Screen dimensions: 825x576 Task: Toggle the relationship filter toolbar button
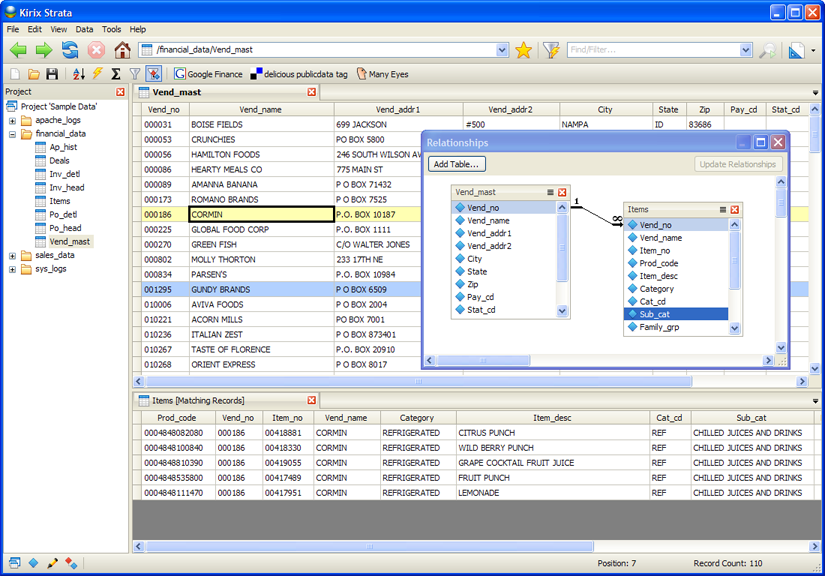click(153, 74)
